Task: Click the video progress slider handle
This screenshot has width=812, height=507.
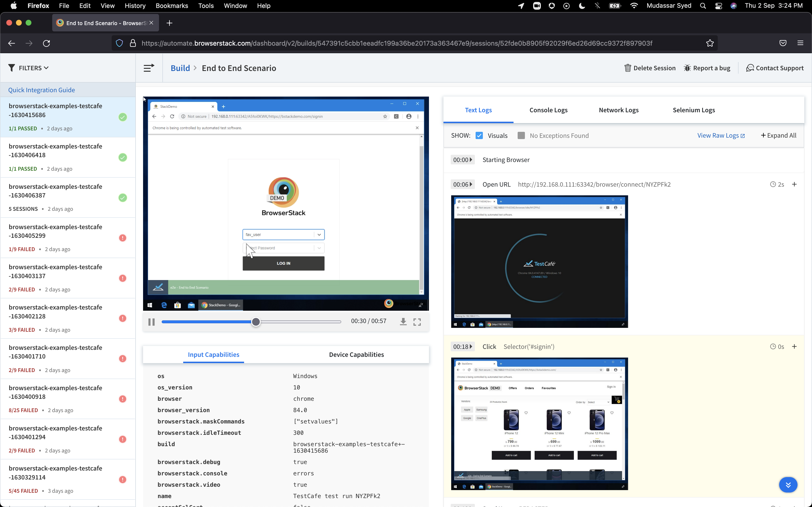Action: click(256, 322)
